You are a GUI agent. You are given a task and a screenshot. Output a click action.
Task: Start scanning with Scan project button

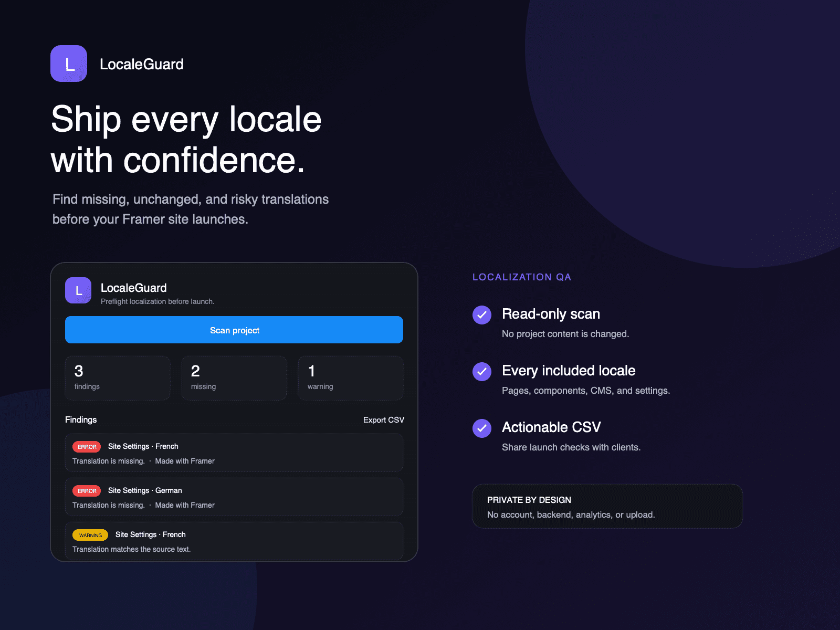[x=234, y=330]
